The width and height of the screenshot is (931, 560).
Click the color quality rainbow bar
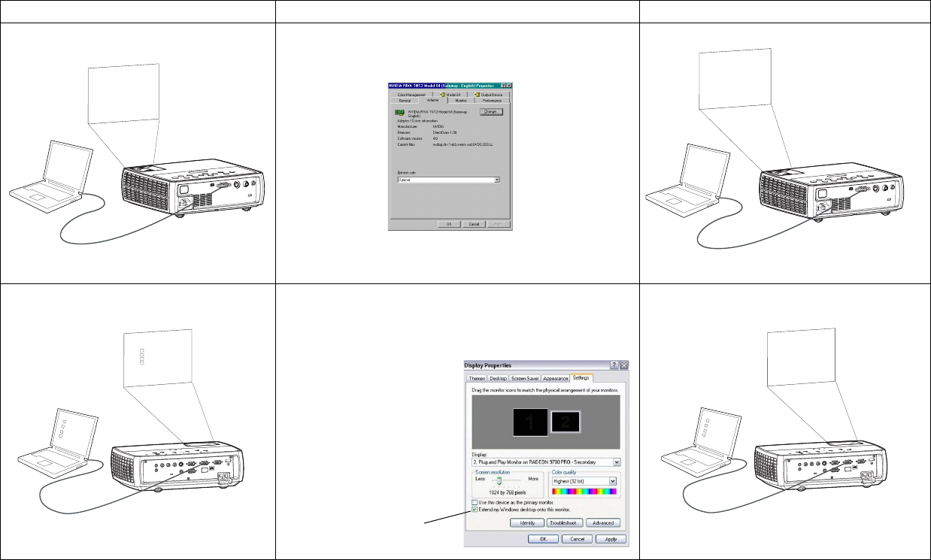(584, 492)
